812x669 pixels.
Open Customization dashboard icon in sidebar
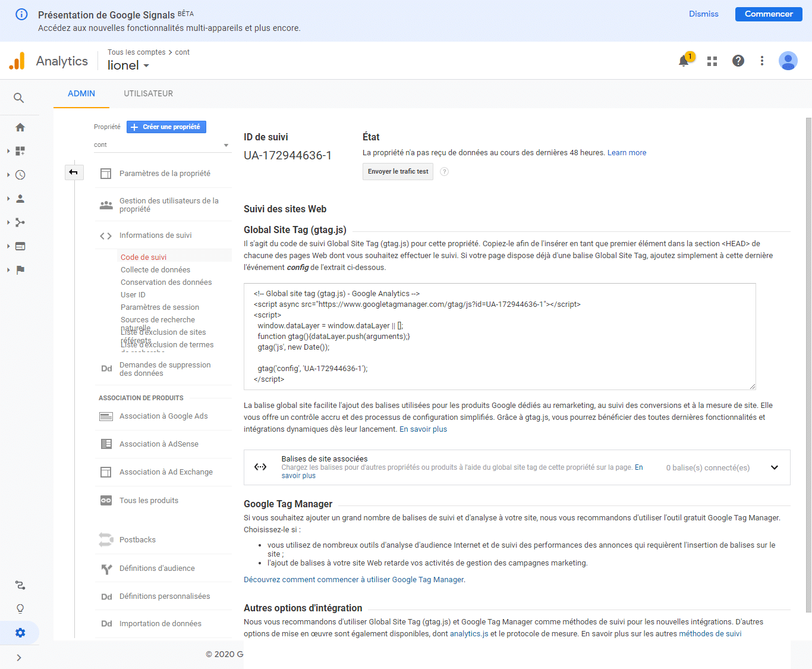[20, 151]
